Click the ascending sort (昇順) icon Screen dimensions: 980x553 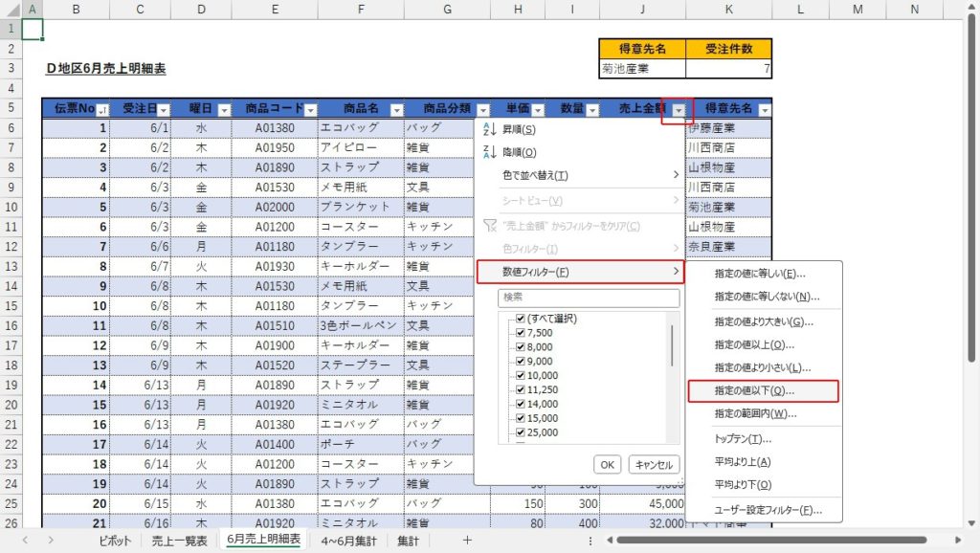click(x=490, y=129)
